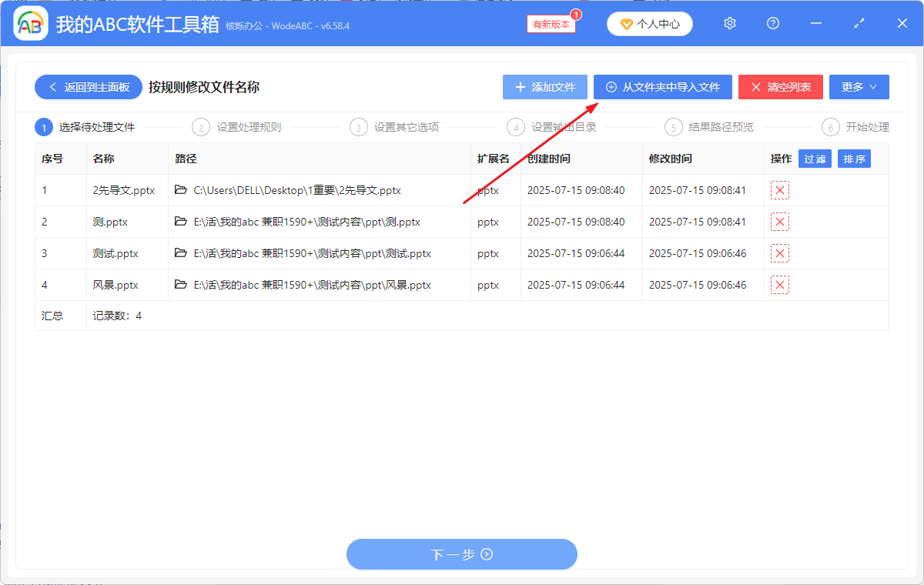Click the 过滤 filter button

[x=815, y=159]
